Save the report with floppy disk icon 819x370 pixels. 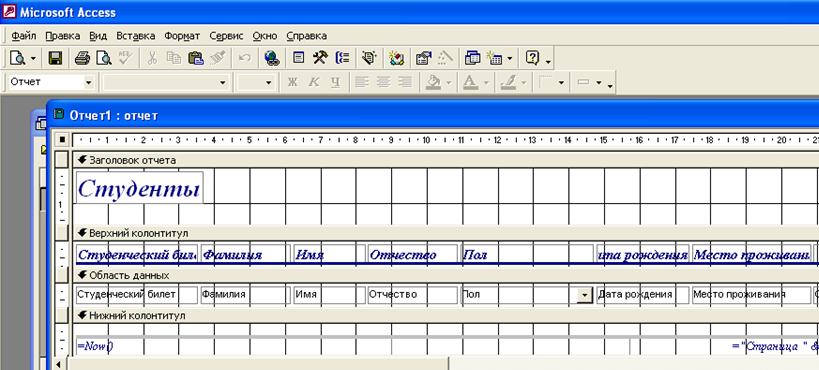(55, 57)
